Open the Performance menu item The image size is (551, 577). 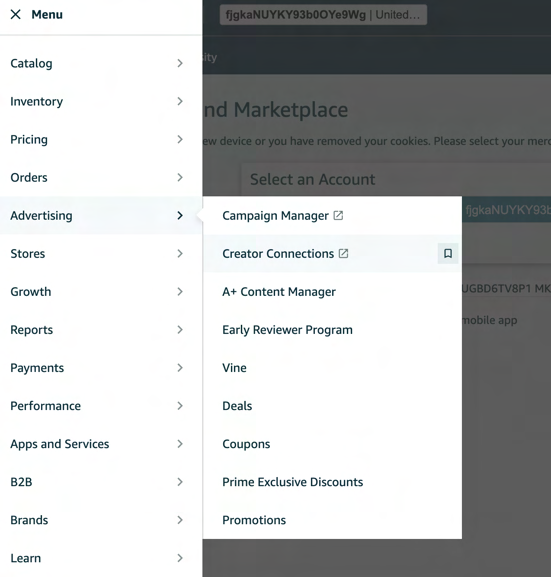point(101,406)
